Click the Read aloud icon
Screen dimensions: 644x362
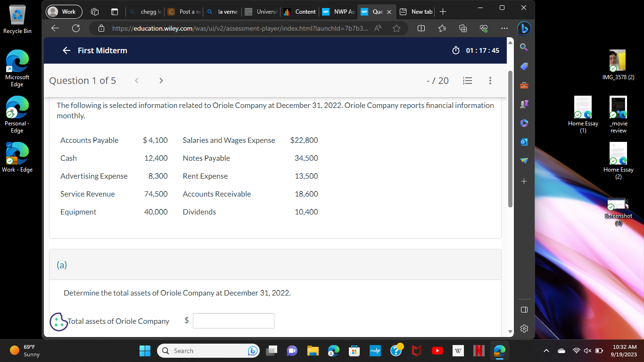378,29
